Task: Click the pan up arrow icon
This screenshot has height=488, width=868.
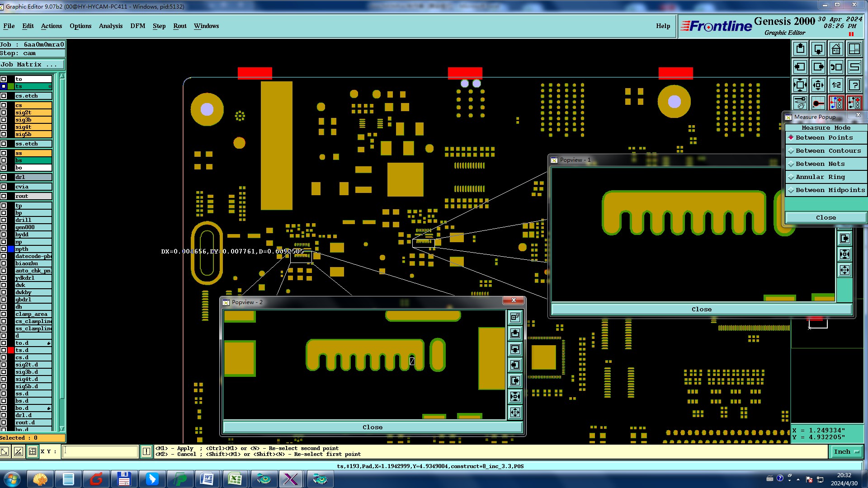Action: [x=800, y=49]
